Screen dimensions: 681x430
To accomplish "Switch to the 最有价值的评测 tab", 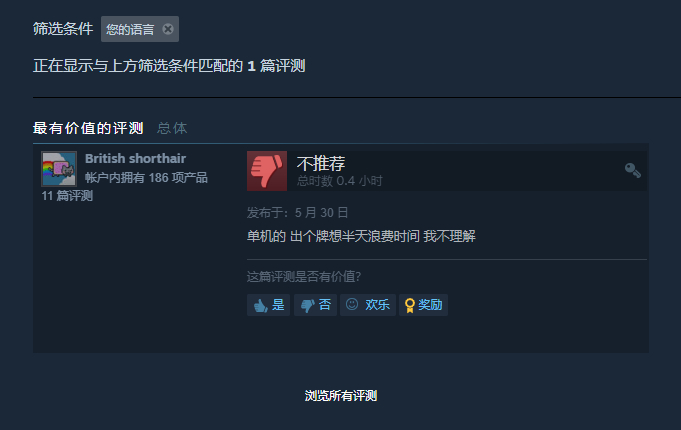I will coord(88,128).
